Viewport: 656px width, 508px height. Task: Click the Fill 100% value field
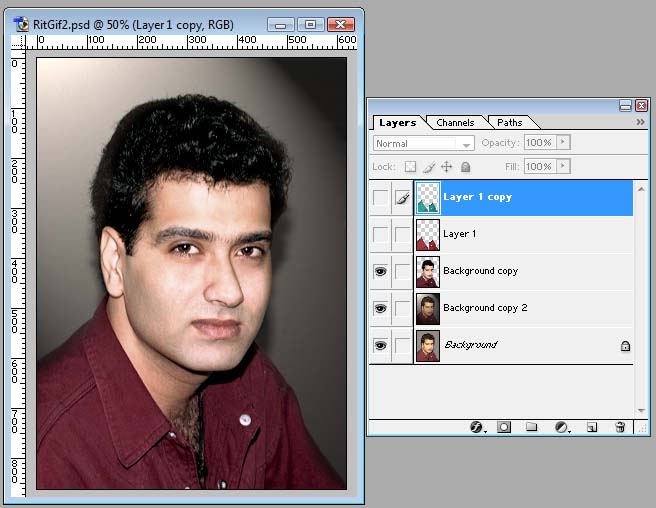coord(540,166)
